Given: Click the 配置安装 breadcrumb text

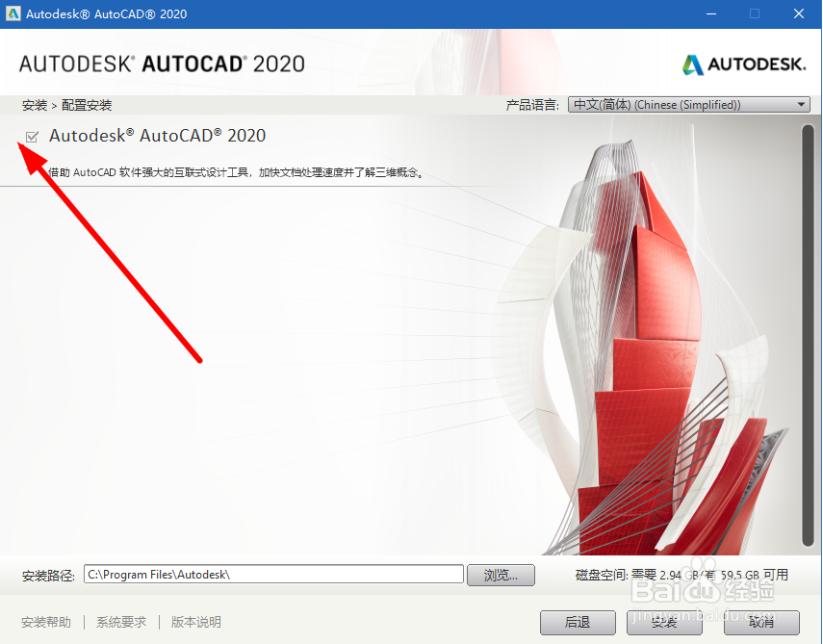Looking at the screenshot, I should point(87,105).
